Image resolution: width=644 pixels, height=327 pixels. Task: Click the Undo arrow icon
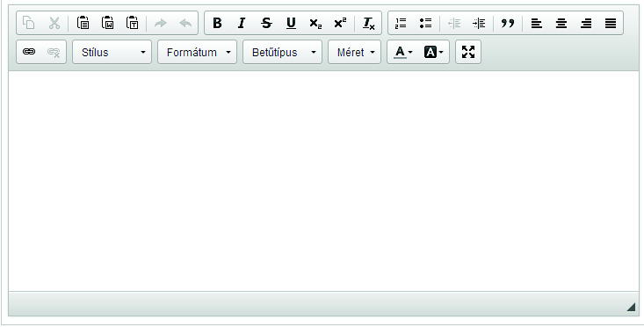(x=185, y=23)
